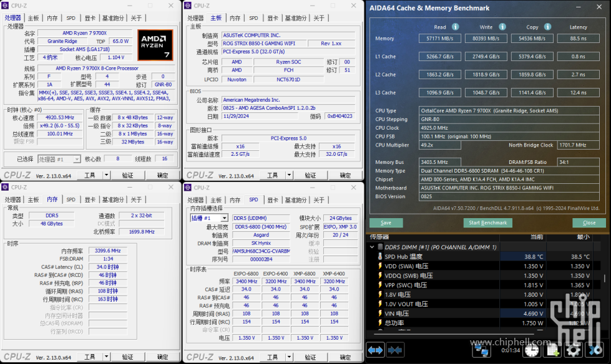Click the CPU-Z title icon of the 主板 window
The width and height of the screenshot is (611, 364).
pyautogui.click(x=188, y=6)
